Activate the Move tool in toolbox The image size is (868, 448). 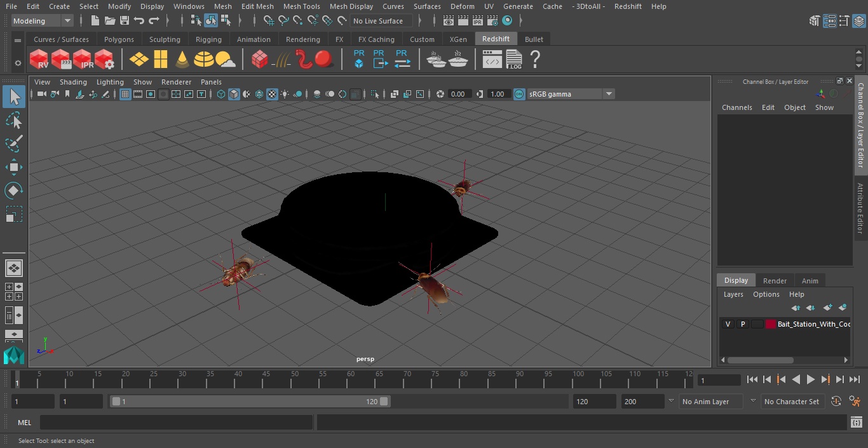pyautogui.click(x=14, y=167)
